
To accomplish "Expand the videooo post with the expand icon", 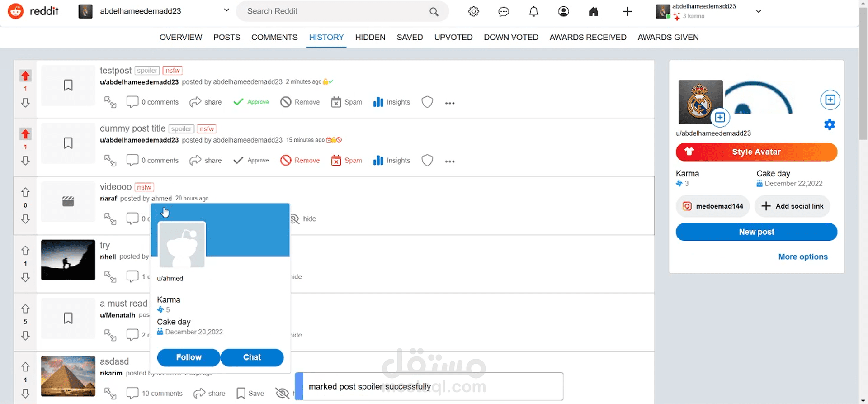I will 110,219.
